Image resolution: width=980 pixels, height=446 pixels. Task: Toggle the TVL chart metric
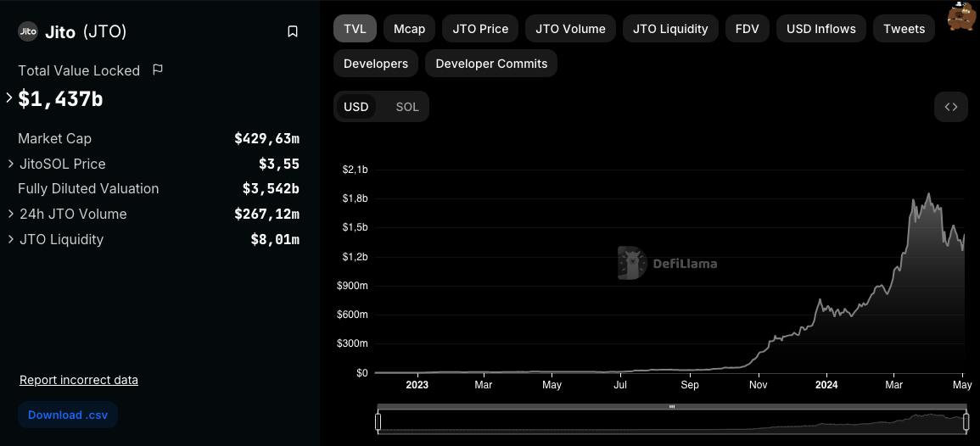click(x=355, y=29)
